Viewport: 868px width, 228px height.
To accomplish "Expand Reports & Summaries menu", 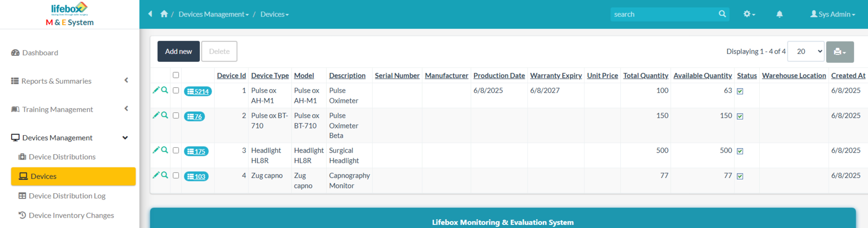I will 69,81.
